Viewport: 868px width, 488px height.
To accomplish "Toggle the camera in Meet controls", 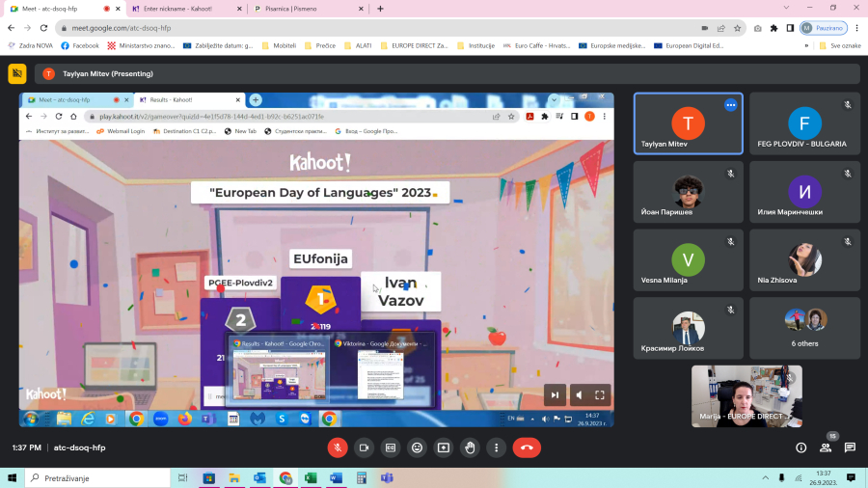I will pyautogui.click(x=365, y=447).
